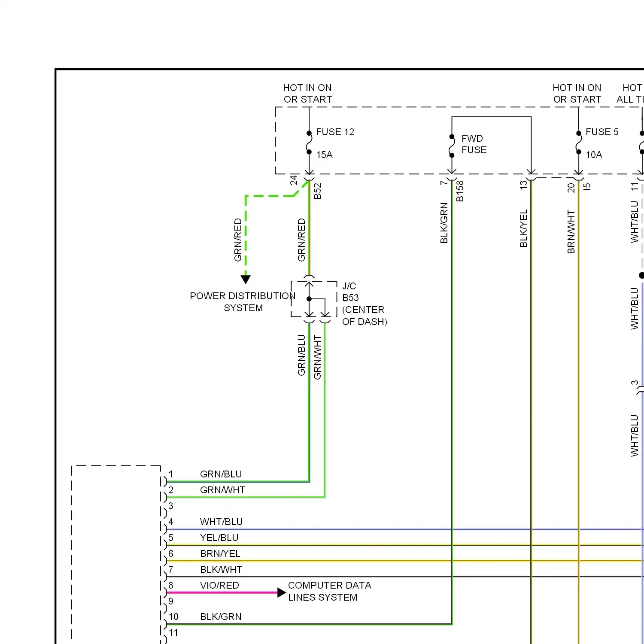Click the 15A fuse rating text
Screen dimensions: 644x644
coord(324,155)
